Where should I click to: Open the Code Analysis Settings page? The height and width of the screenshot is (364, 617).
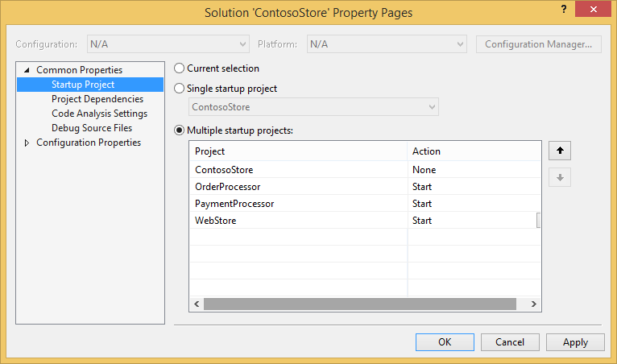100,114
